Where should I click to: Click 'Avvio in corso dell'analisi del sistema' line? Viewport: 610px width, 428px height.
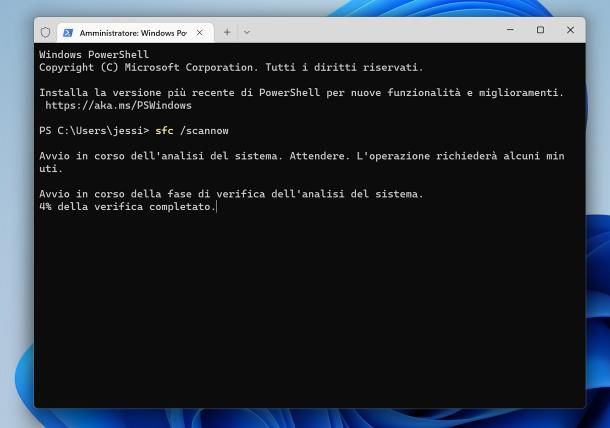tap(301, 162)
